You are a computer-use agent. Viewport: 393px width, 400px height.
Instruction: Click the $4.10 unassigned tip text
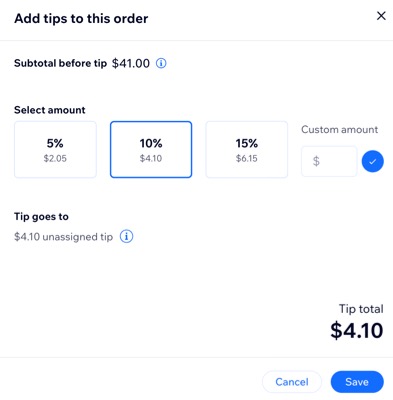pyautogui.click(x=63, y=237)
